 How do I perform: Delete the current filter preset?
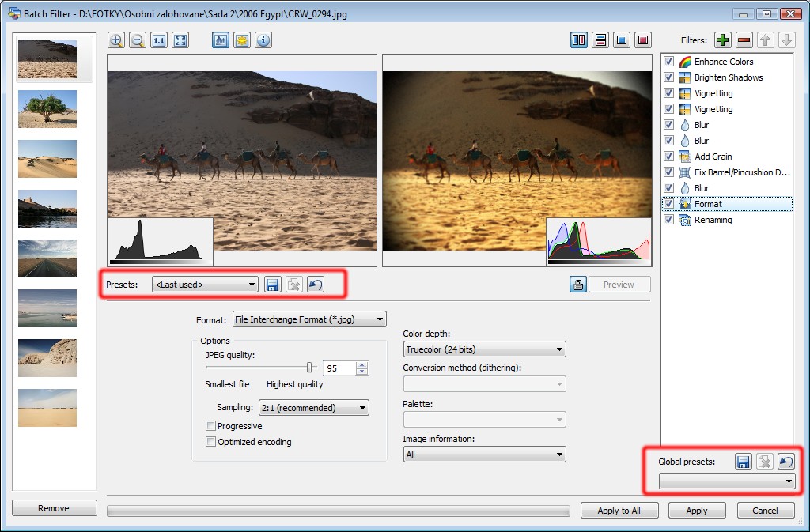pos(294,285)
